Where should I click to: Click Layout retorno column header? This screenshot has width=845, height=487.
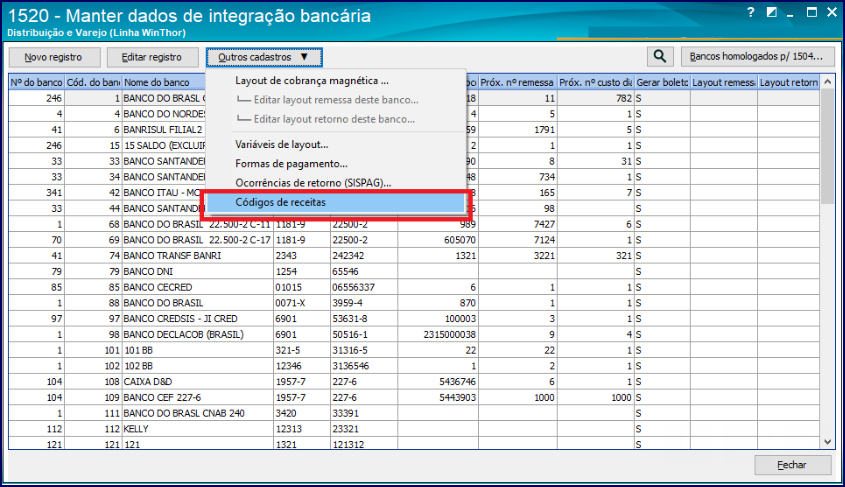(x=788, y=82)
